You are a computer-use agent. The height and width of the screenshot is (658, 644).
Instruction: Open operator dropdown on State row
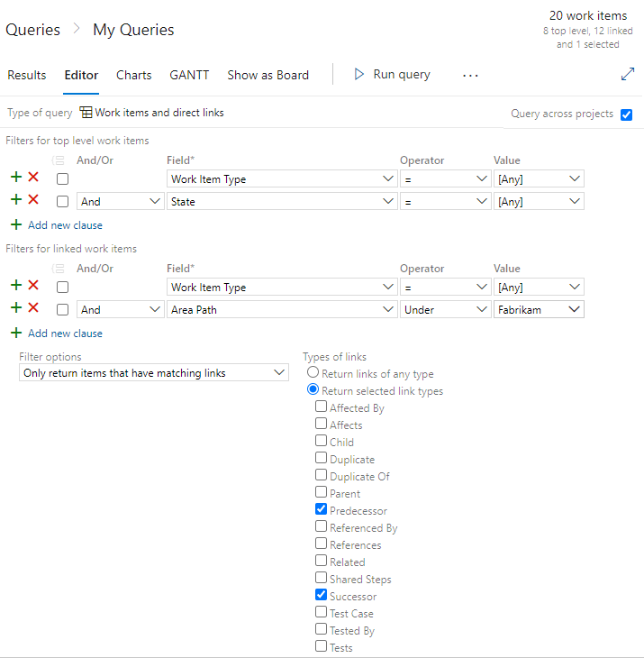(x=445, y=202)
